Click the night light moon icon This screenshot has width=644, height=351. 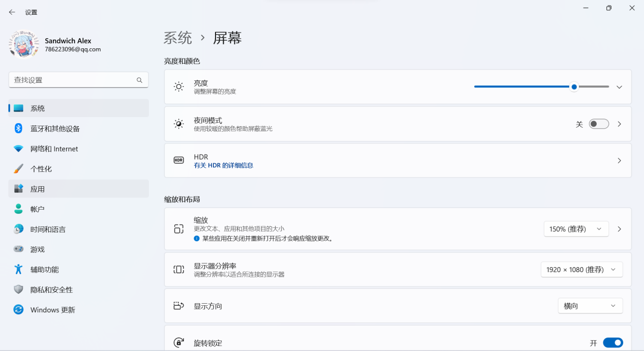178,124
